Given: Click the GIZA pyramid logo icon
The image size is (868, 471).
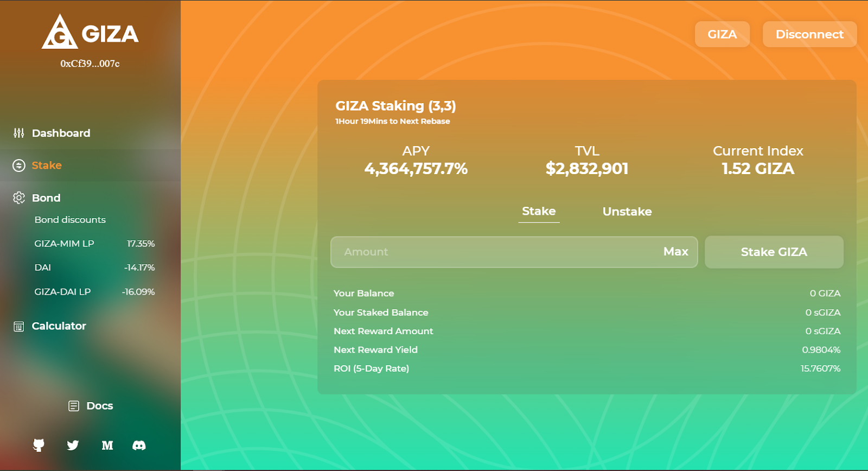Looking at the screenshot, I should [60, 32].
